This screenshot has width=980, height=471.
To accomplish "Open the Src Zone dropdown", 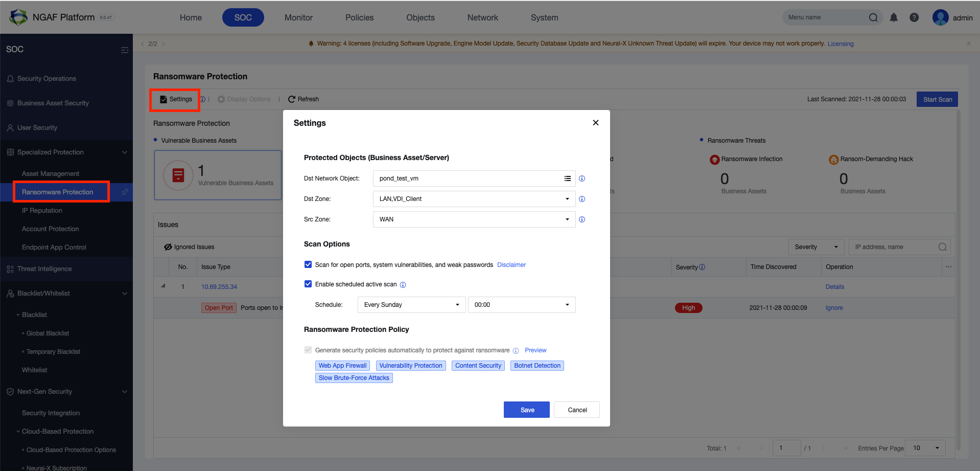I will pyautogui.click(x=474, y=219).
